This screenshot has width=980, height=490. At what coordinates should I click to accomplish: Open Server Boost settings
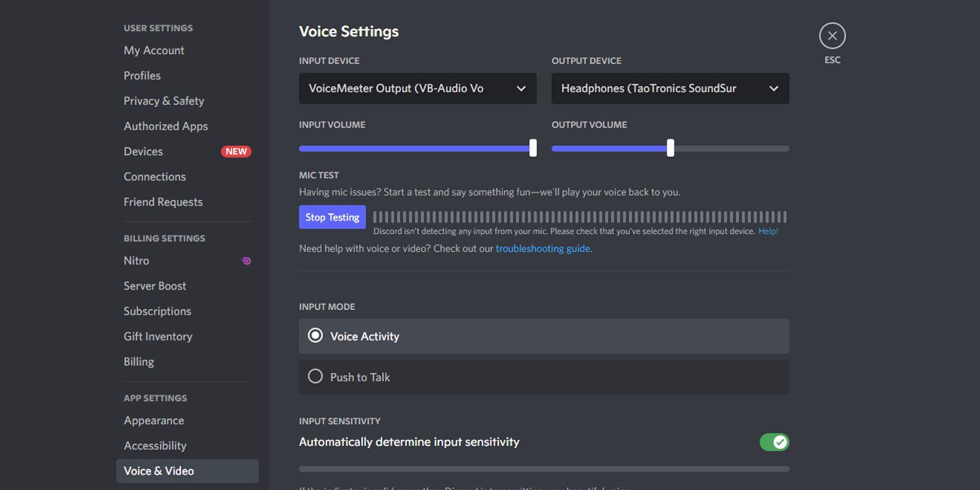pyautogui.click(x=155, y=286)
